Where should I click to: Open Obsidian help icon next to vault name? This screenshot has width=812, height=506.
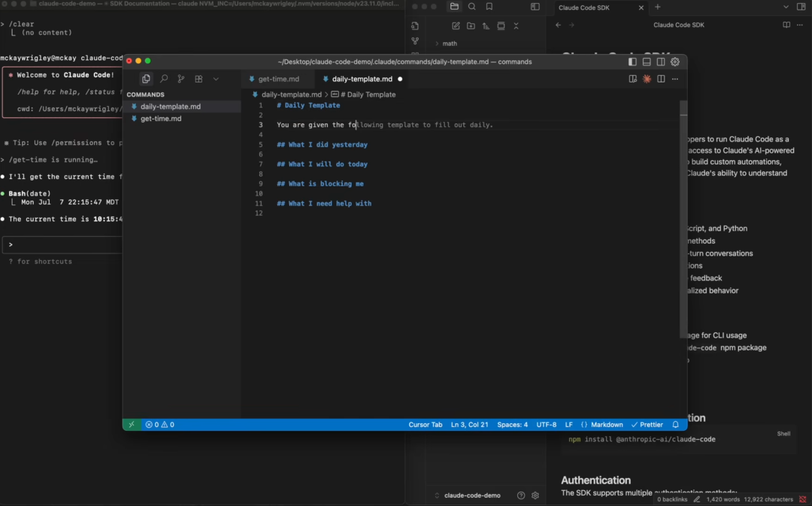point(521,495)
